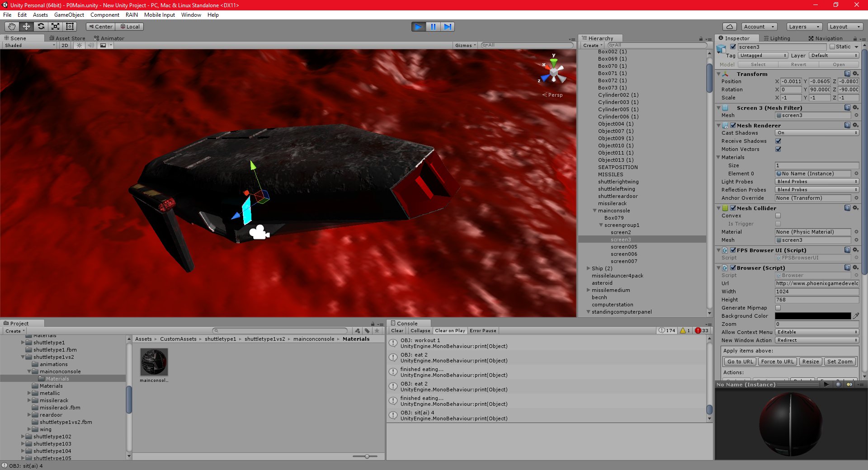Click the Force to URL button
The image size is (868, 470).
[x=777, y=362]
